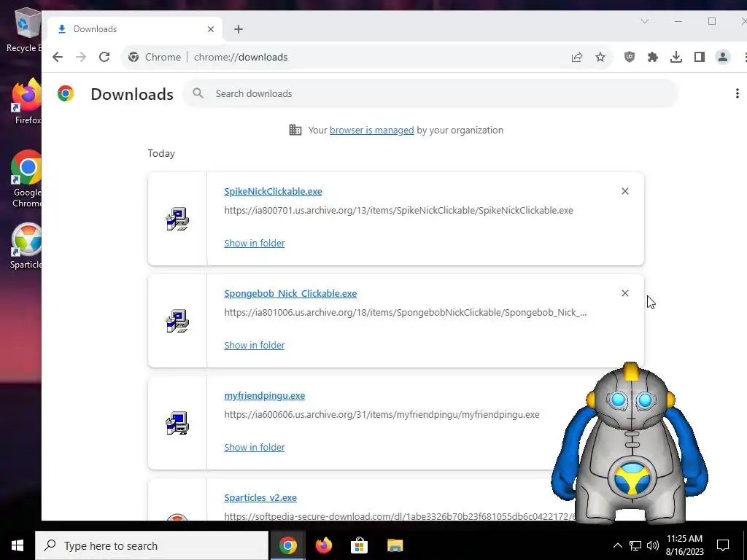Click the SpikeNickClickable.exe installer file icon
Viewport: 747px width, 560px height.
click(177, 219)
